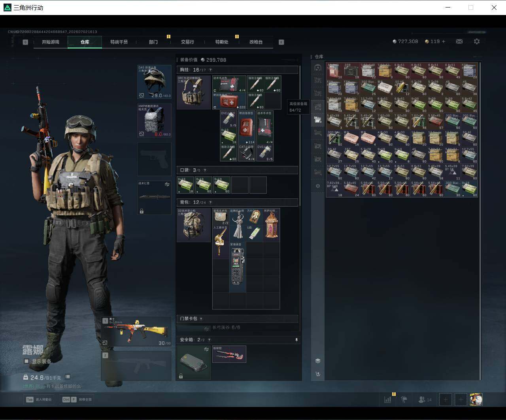The height and width of the screenshot is (420, 506).
Task: Click help icon next to 背包 12/24
Action: pos(210,202)
